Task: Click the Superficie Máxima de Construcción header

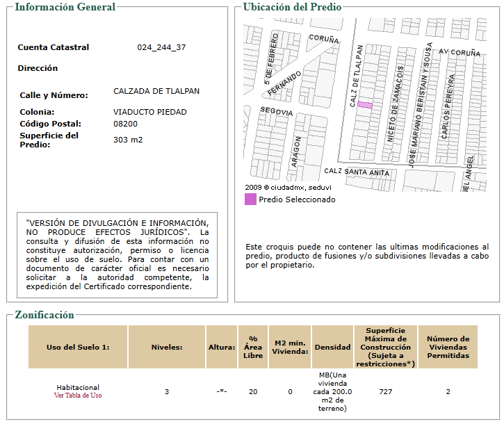Action: [x=385, y=347]
